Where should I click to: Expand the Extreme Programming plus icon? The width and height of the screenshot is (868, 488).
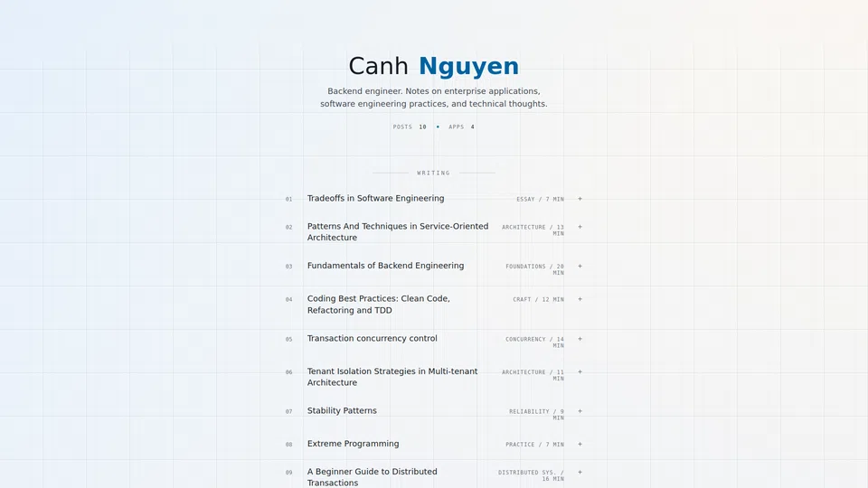pyautogui.click(x=580, y=445)
